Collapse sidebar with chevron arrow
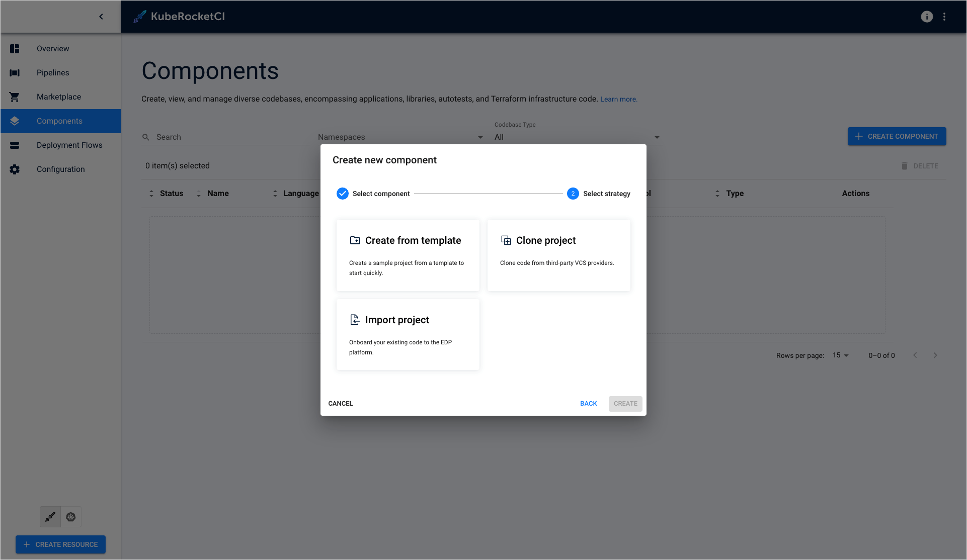 pos(101,17)
